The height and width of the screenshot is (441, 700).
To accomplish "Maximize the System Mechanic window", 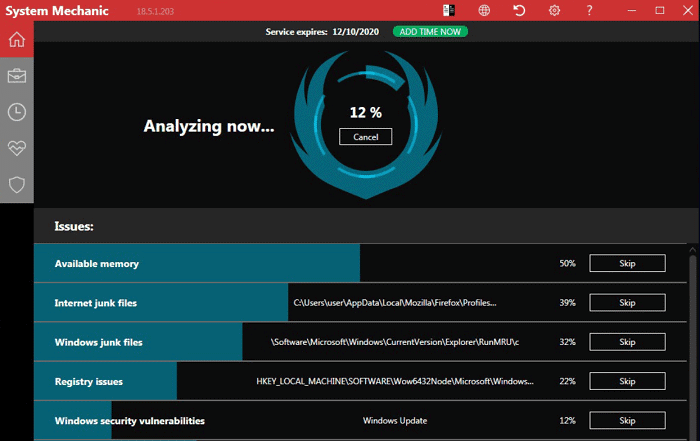I will [659, 10].
